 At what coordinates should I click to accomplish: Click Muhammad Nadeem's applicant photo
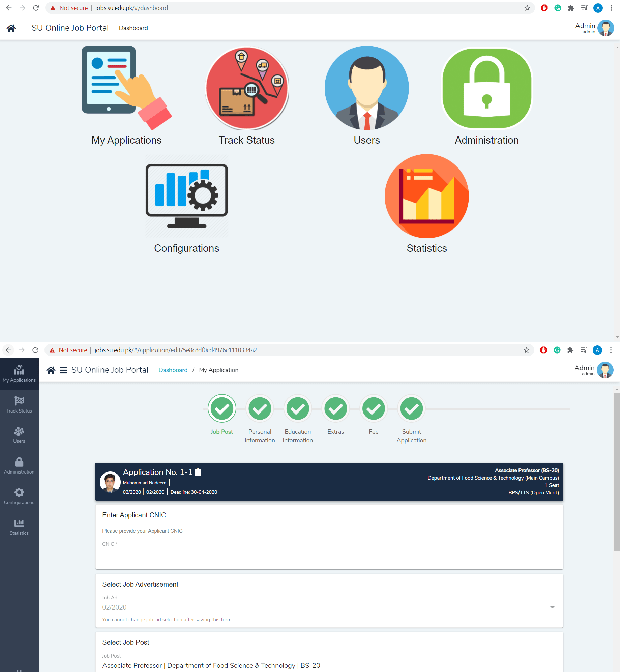tap(110, 482)
